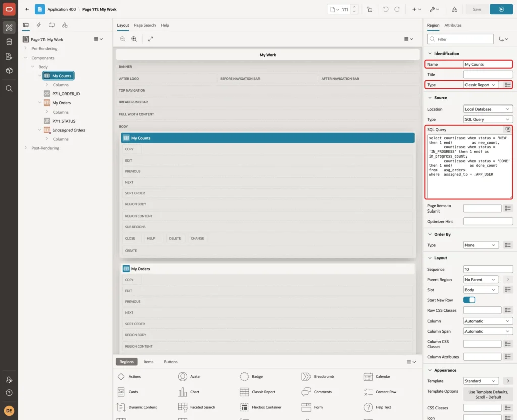Open the Slot Body dropdown
517x420 pixels.
pyautogui.click(x=481, y=290)
